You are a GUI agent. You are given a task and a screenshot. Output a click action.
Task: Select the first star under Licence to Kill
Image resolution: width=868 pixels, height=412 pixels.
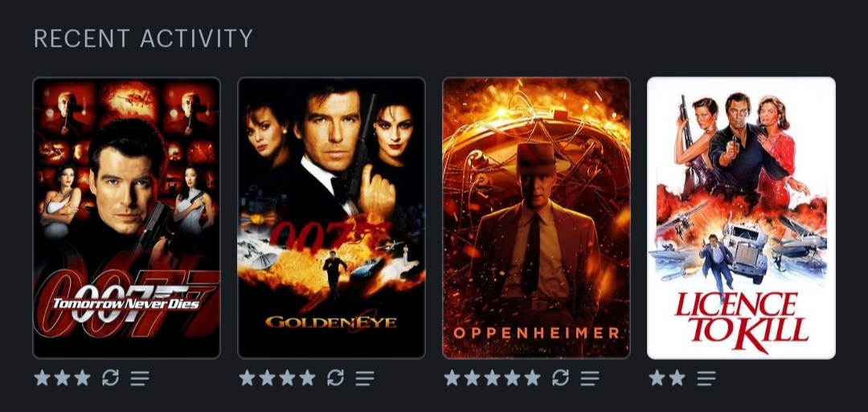click(x=657, y=377)
